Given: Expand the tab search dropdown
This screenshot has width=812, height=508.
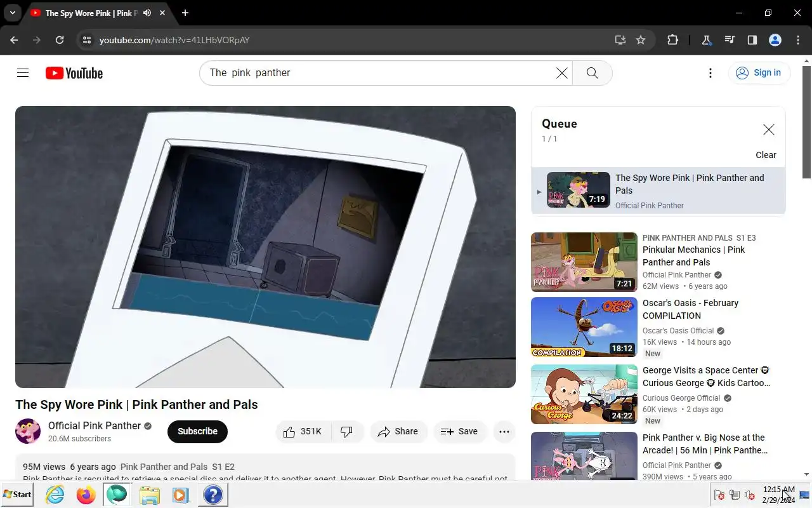Looking at the screenshot, I should click(12, 13).
